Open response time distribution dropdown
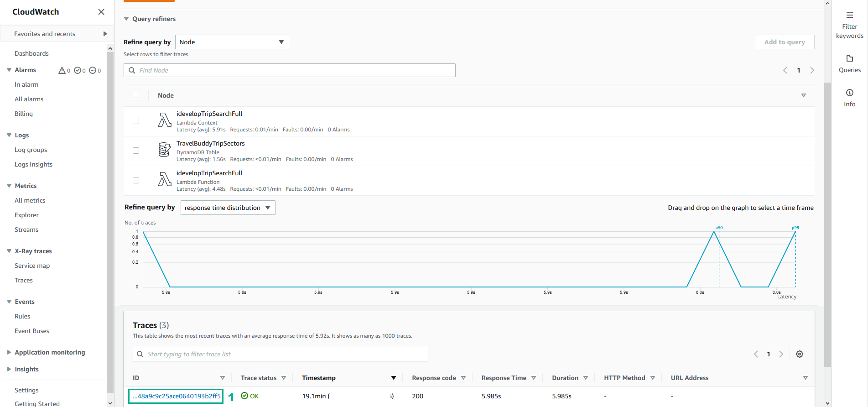868x407 pixels. (228, 208)
